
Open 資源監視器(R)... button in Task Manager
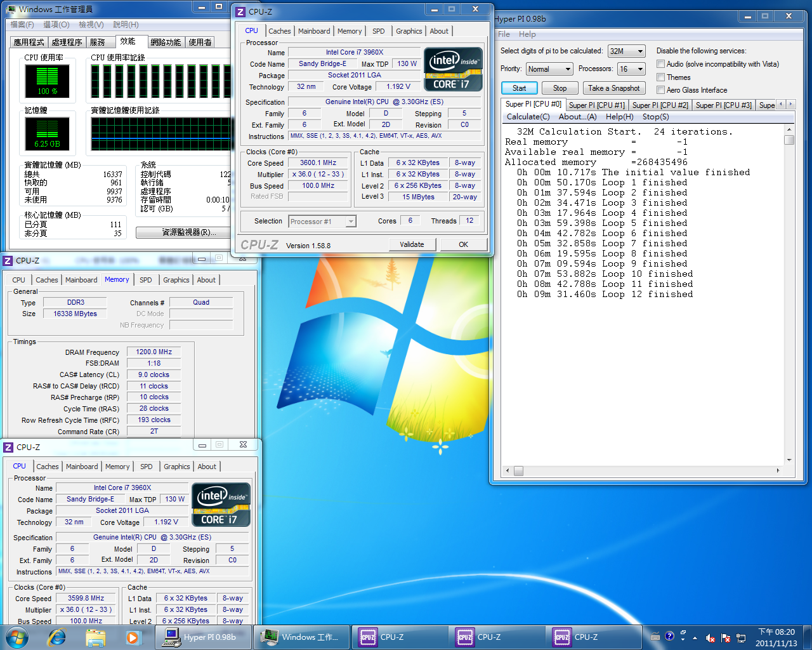click(x=188, y=232)
